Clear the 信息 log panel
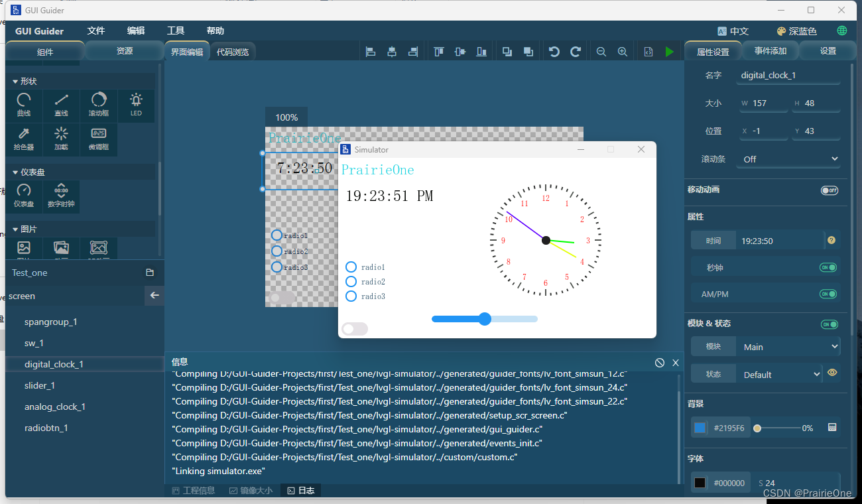 point(660,363)
